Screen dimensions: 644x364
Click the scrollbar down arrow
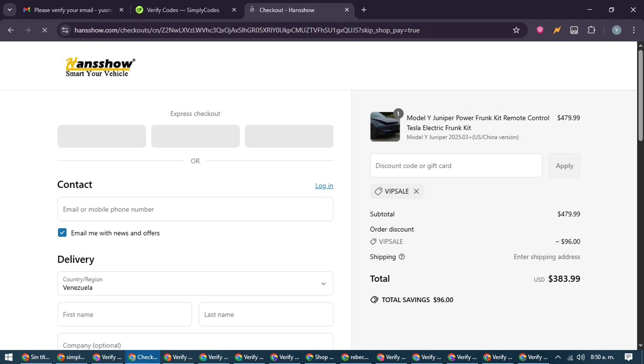coord(640,346)
